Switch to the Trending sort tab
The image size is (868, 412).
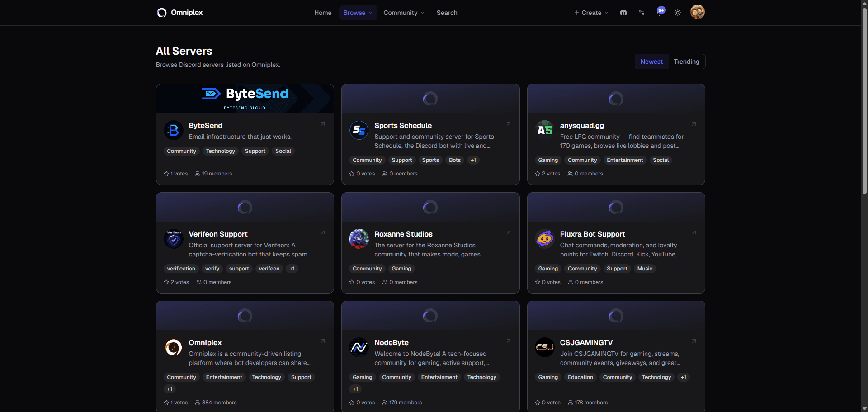[686, 62]
